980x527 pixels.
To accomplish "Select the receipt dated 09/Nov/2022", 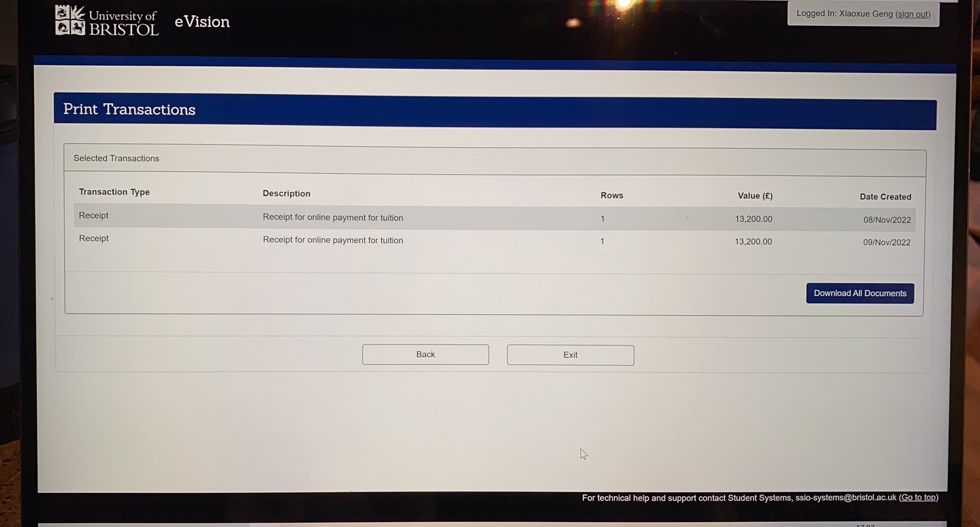I will pos(887,242).
